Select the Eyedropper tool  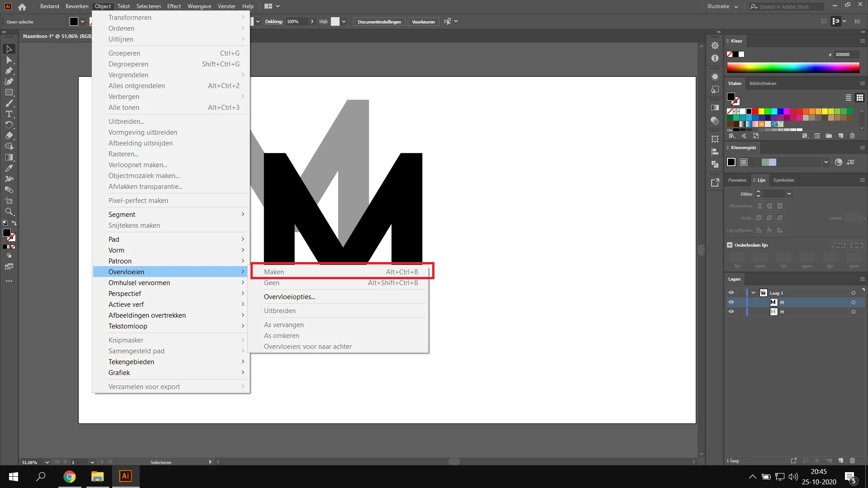[9, 168]
